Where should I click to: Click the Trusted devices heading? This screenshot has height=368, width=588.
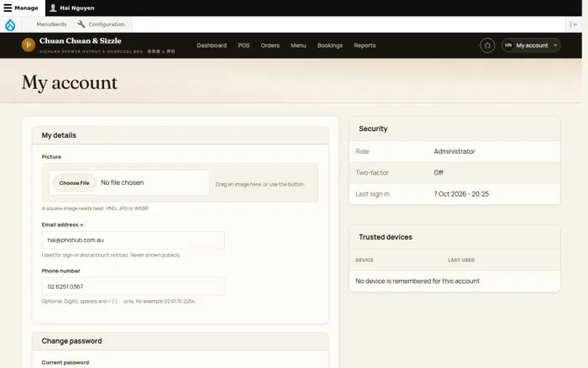pyautogui.click(x=385, y=237)
